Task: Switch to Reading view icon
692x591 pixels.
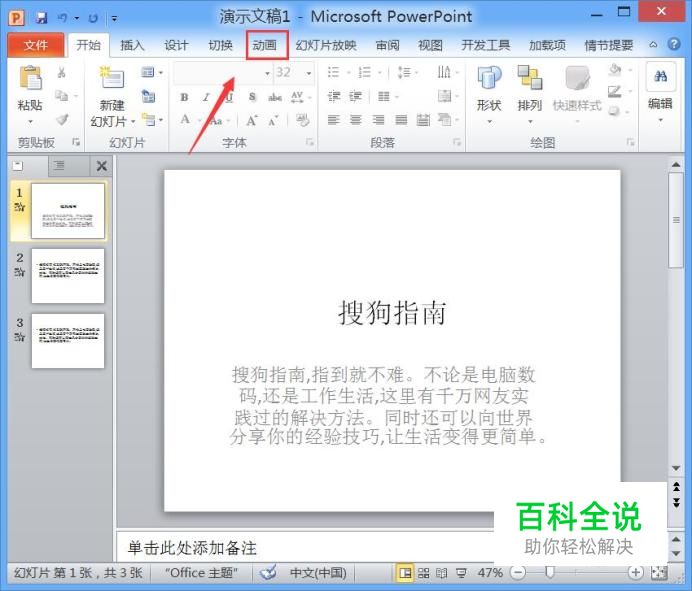Action: (x=441, y=573)
